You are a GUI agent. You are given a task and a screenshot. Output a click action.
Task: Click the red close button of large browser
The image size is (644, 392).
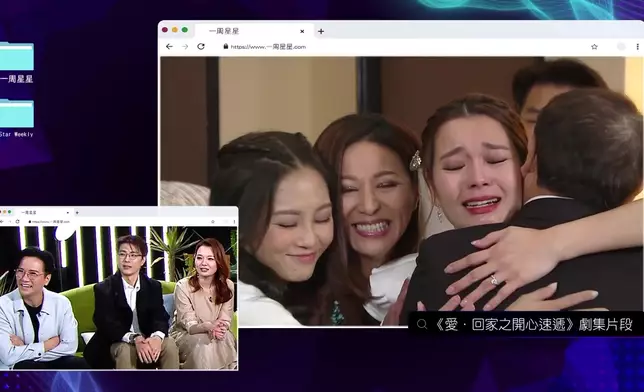tap(165, 30)
